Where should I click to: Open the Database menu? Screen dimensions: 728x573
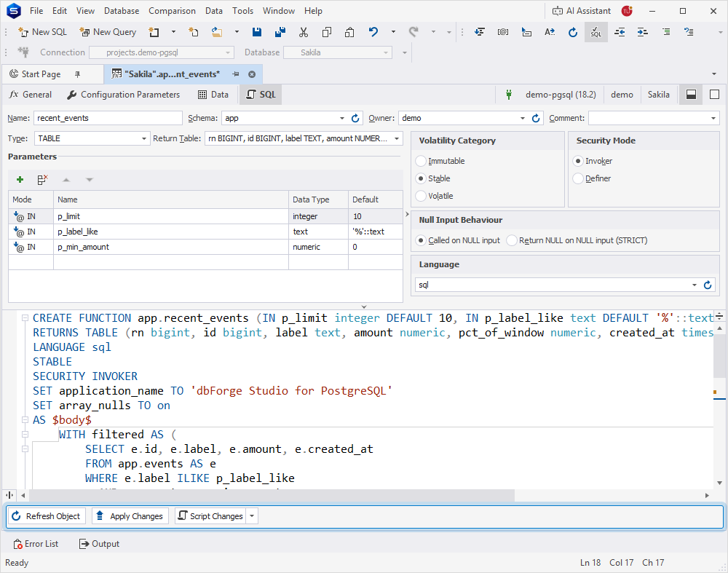pos(121,11)
